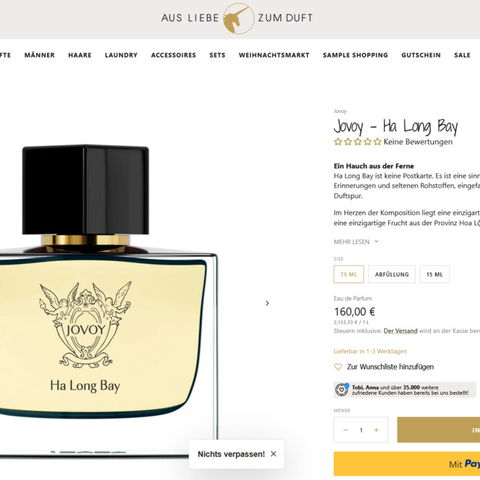
Task: Increase quantity with plus button
Action: point(376,430)
